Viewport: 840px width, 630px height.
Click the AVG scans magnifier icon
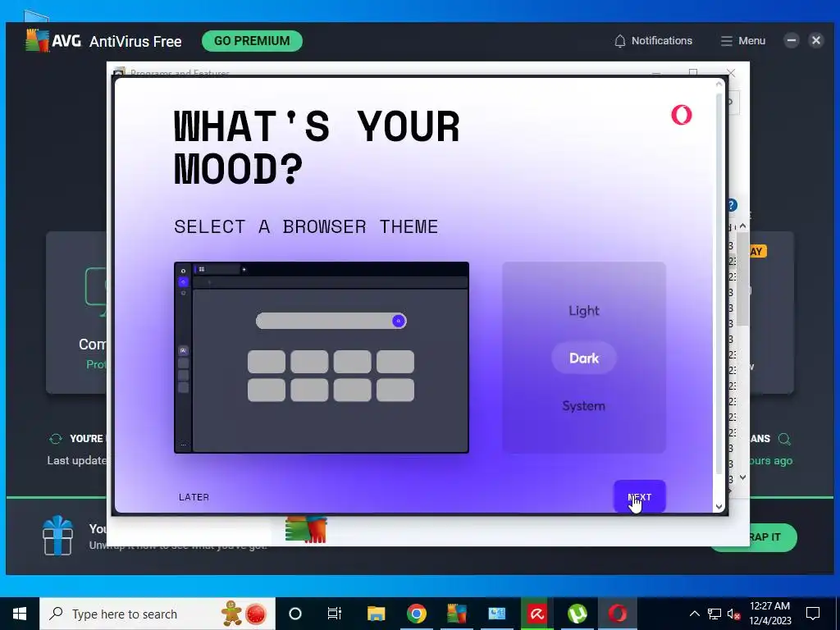coord(784,440)
